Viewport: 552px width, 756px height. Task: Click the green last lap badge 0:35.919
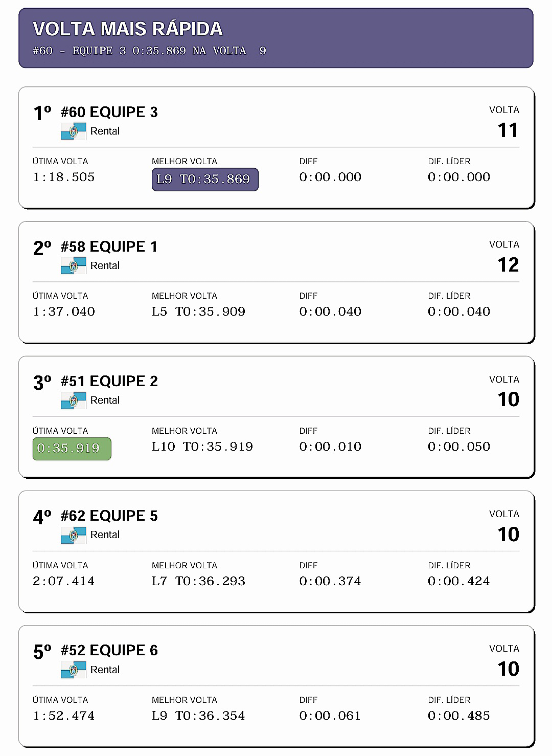72,449
